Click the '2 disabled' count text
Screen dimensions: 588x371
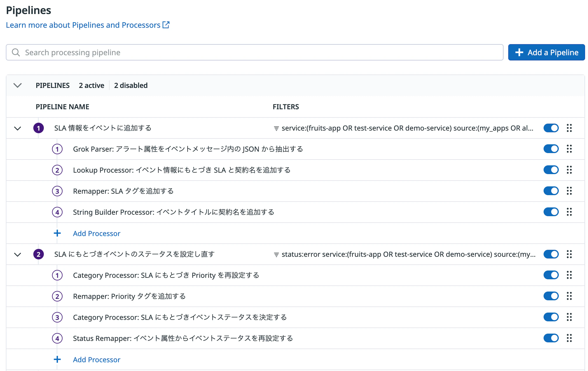pos(131,85)
